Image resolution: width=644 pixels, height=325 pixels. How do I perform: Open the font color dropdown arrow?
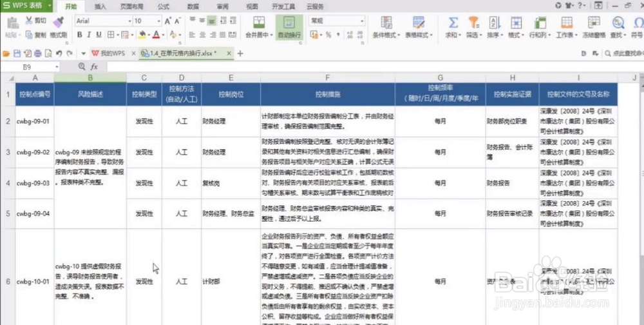[163, 35]
